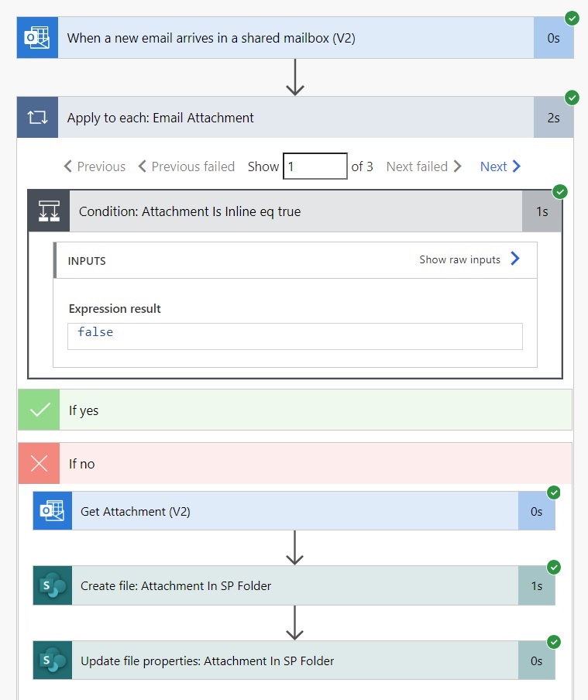Screen dimensions: 588x700
Task: Collapse the Condition: Attachment Is Inline header
Action: click(x=295, y=211)
